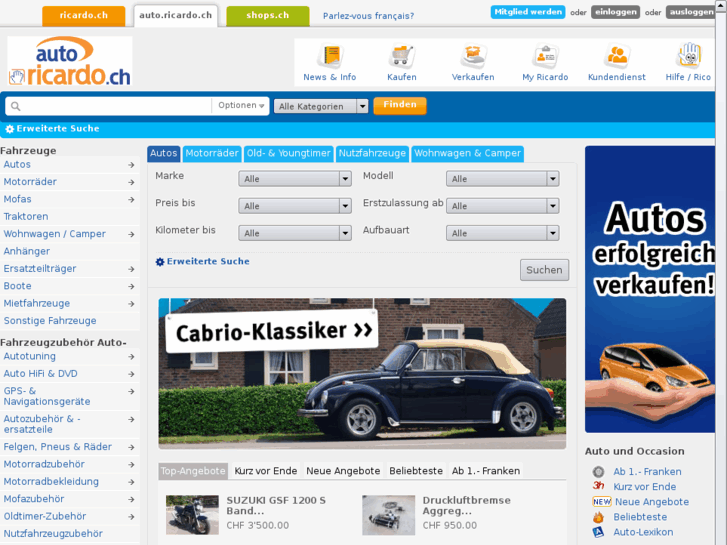This screenshot has width=727, height=545.
Task: Open the Druckluftbremse Aggreg... thumbnail
Action: tap(389, 515)
